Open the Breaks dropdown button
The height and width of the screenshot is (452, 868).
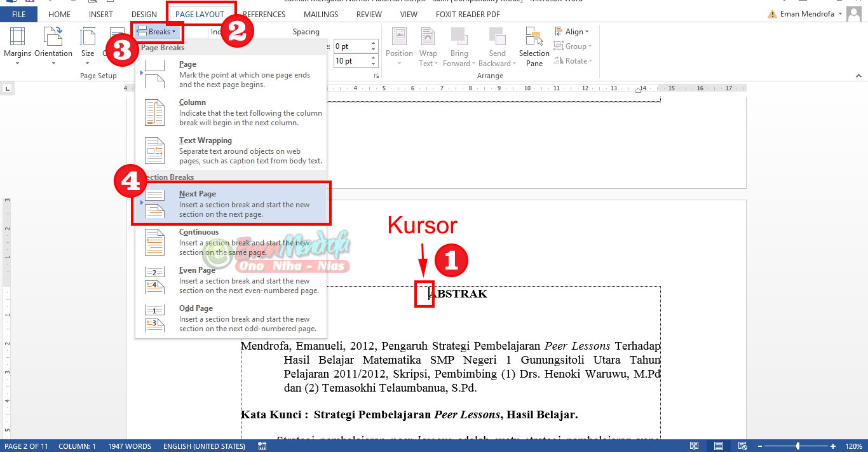[x=157, y=31]
